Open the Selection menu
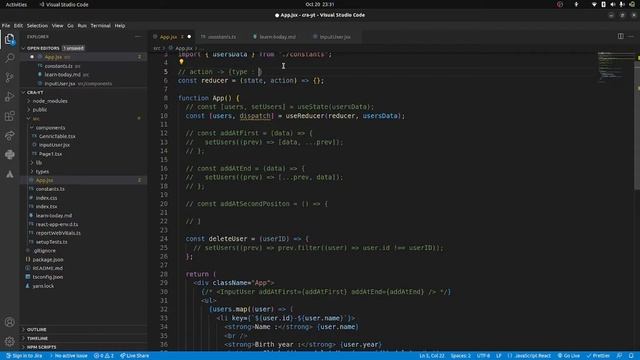The height and width of the screenshot is (360, 640). (x=37, y=26)
